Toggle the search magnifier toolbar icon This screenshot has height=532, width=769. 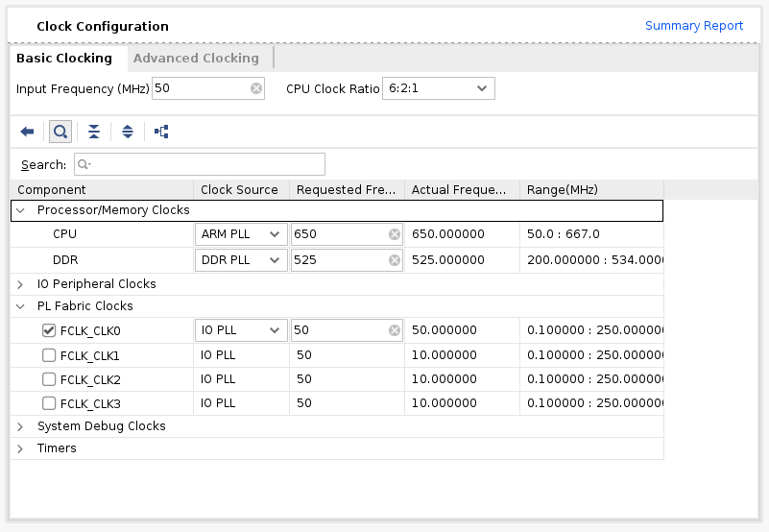coord(60,132)
